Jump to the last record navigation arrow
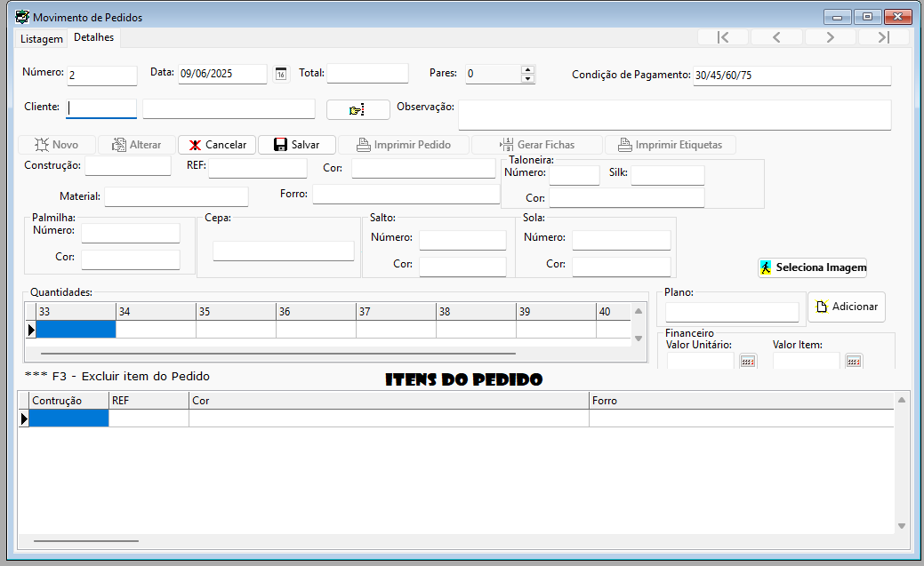The width and height of the screenshot is (924, 566). pos(883,36)
